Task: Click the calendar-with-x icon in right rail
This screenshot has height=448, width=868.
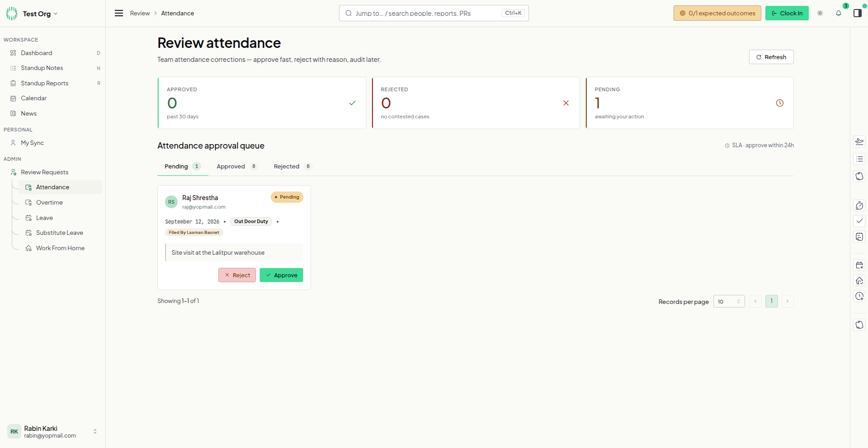Action: [859, 266]
